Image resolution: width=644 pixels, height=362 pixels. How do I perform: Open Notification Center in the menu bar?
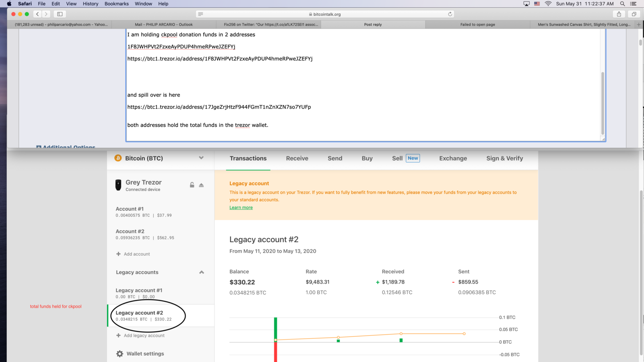(633, 4)
